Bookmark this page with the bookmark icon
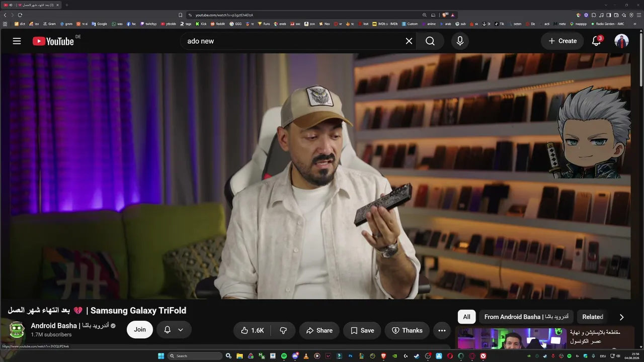Screen dimensions: 644x362 click(x=181, y=15)
